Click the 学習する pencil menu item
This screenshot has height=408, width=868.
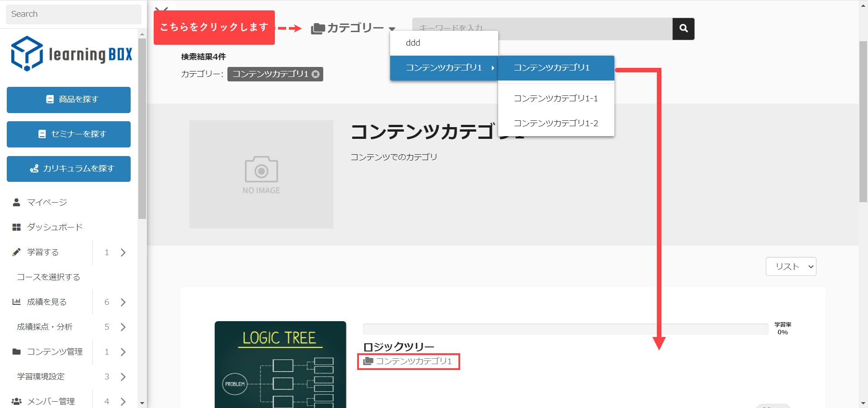click(x=43, y=252)
